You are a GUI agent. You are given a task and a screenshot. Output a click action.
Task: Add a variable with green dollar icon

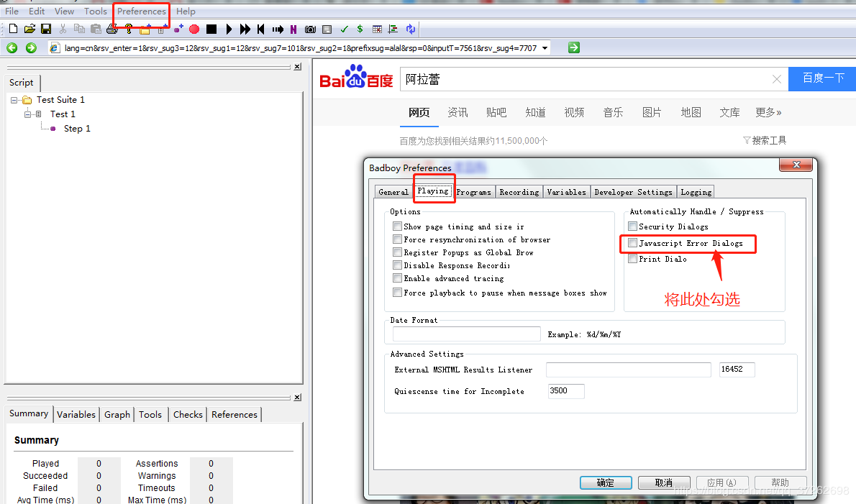(x=360, y=29)
